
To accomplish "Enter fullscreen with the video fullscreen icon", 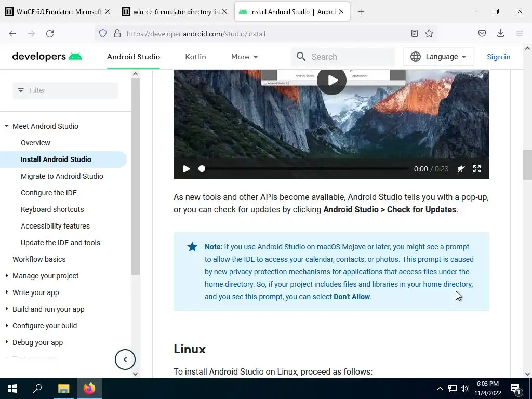I will [x=477, y=169].
